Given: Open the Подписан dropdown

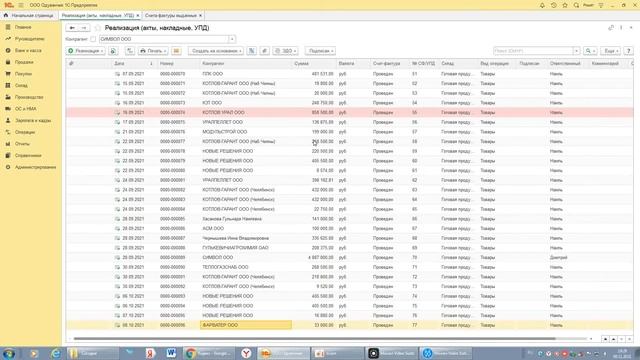Looking at the screenshot, I should [x=320, y=51].
